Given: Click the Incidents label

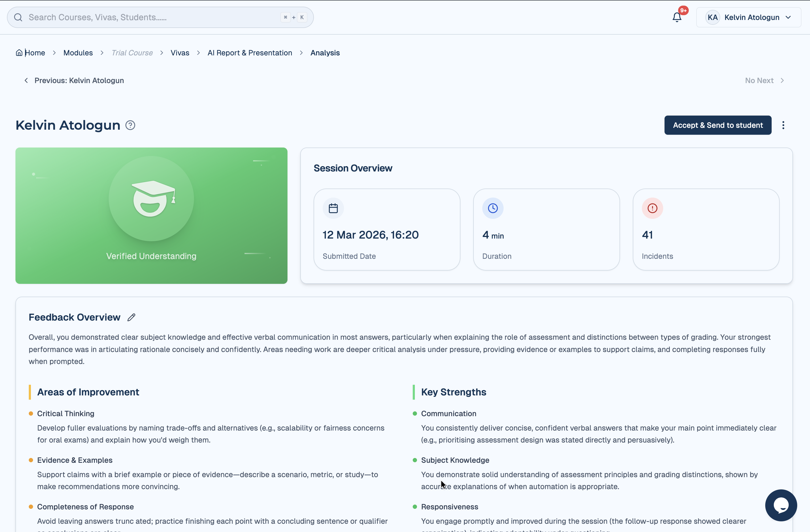Looking at the screenshot, I should [x=658, y=256].
